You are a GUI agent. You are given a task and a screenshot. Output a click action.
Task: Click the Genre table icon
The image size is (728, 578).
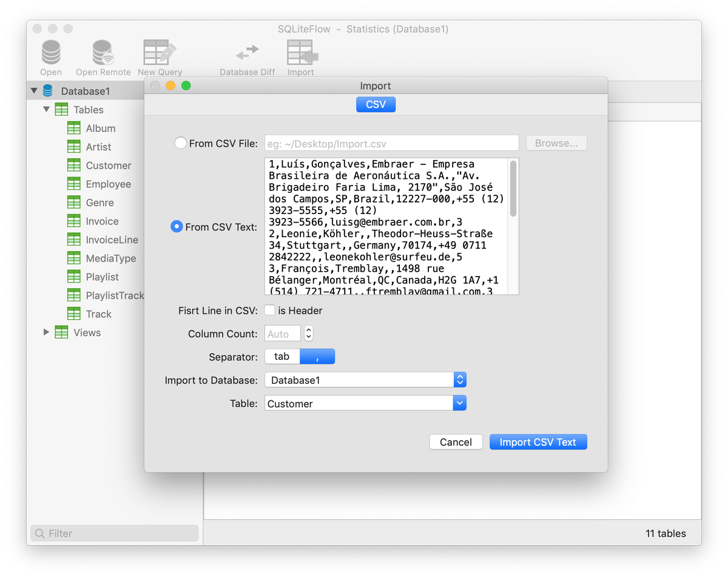point(74,203)
